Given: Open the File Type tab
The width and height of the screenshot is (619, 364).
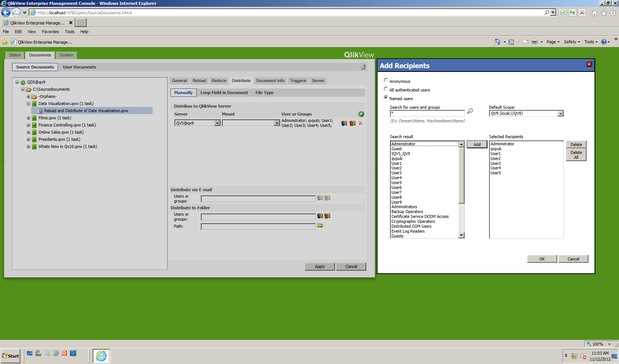Looking at the screenshot, I should pyautogui.click(x=264, y=93).
